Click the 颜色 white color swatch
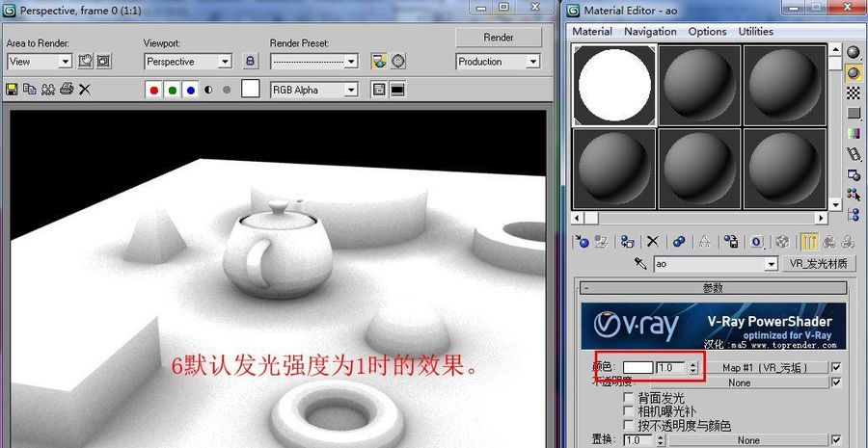868x448 pixels. [x=637, y=367]
